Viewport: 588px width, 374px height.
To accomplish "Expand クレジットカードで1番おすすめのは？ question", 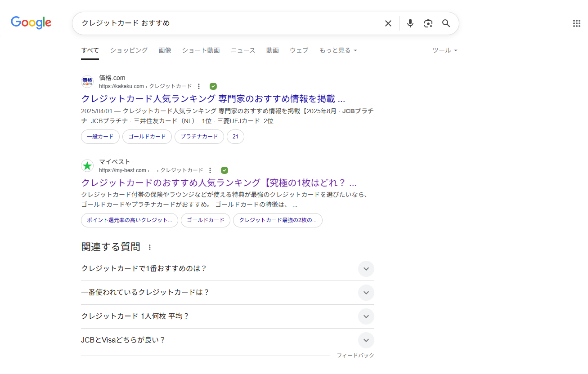I will pos(228,269).
